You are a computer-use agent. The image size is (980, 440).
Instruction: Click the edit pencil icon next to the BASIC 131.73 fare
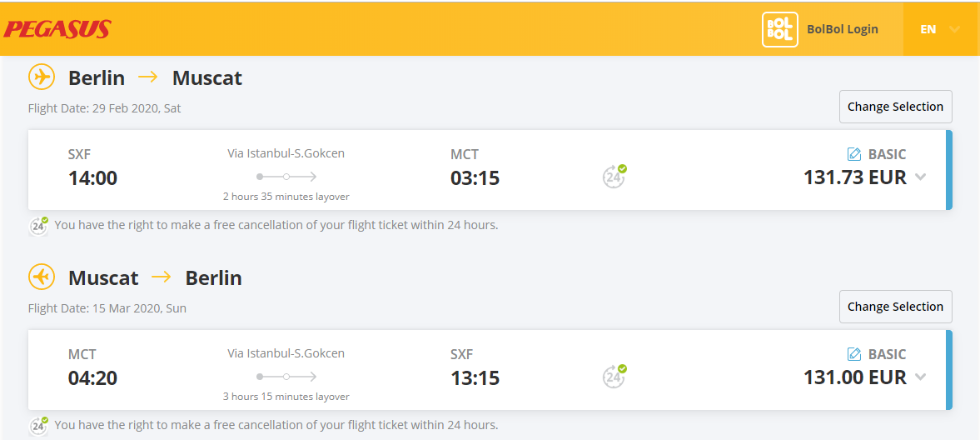point(853,154)
